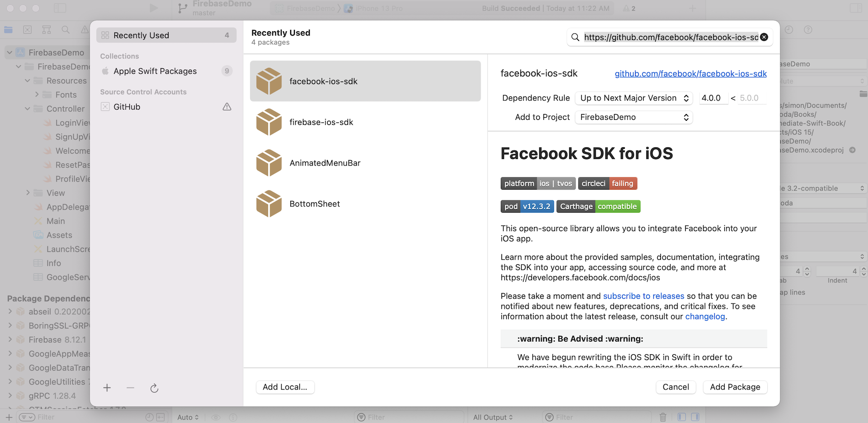This screenshot has height=423, width=868.
Task: Open the Dependency Rule dropdown
Action: 633,98
